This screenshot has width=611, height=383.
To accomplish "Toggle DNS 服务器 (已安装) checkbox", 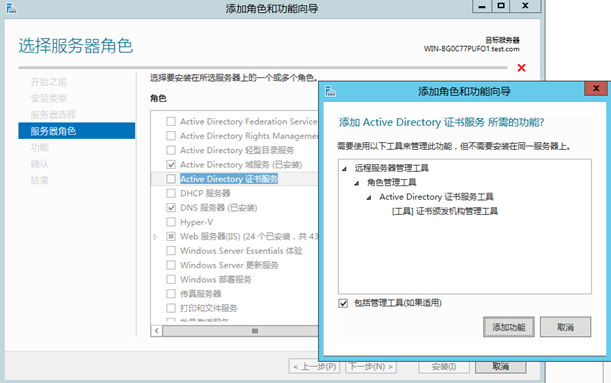I will 171,208.
